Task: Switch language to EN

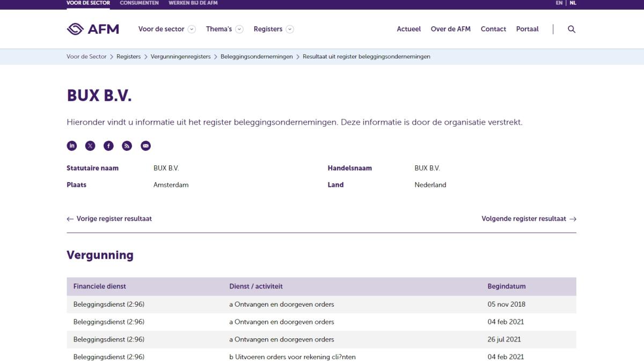Action: click(x=559, y=3)
